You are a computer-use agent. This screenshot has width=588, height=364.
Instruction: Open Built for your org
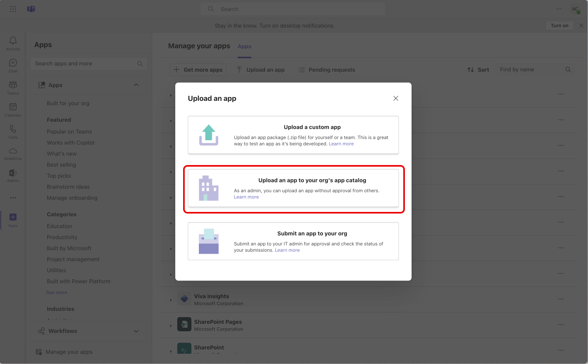click(x=68, y=103)
